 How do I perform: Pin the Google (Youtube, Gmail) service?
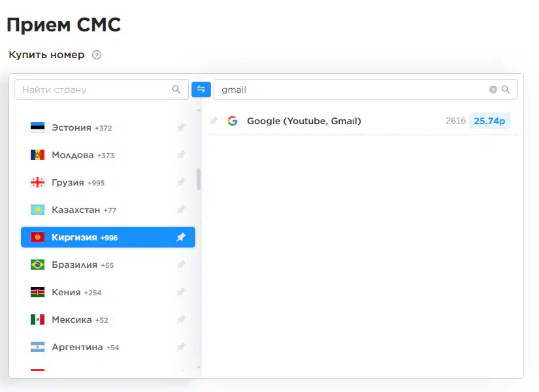click(x=214, y=121)
